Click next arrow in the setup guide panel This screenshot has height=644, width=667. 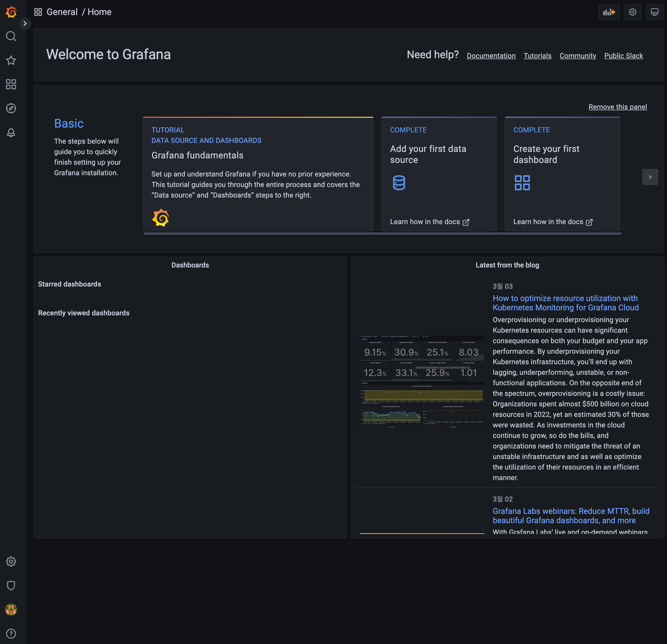click(650, 177)
